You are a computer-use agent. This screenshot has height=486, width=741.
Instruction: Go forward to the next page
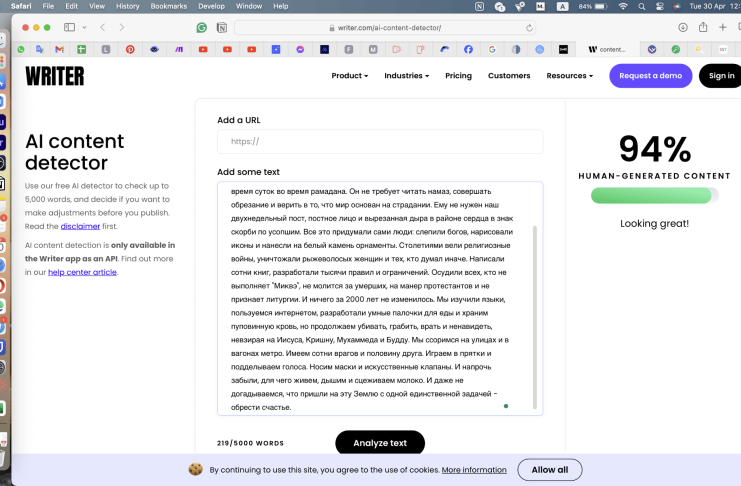tap(122, 27)
